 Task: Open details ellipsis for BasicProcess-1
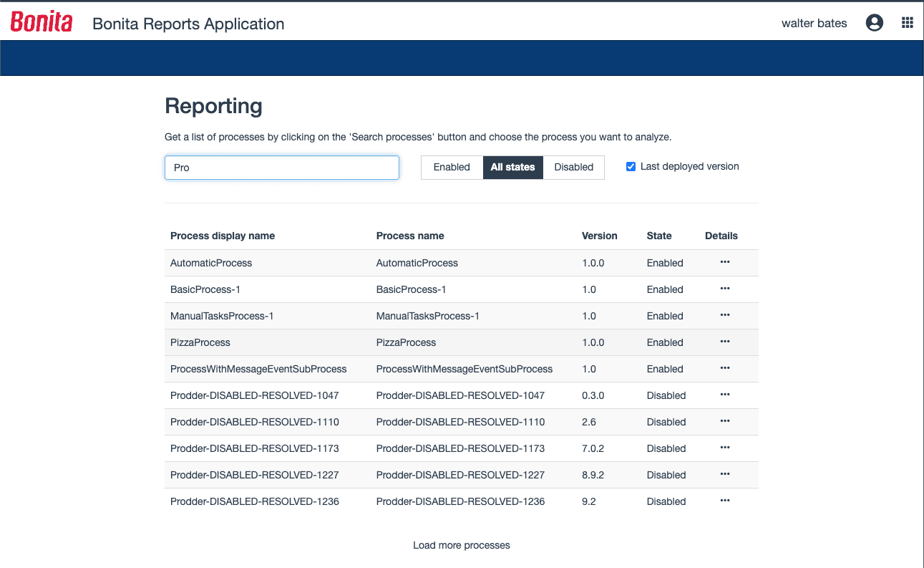pyautogui.click(x=725, y=289)
